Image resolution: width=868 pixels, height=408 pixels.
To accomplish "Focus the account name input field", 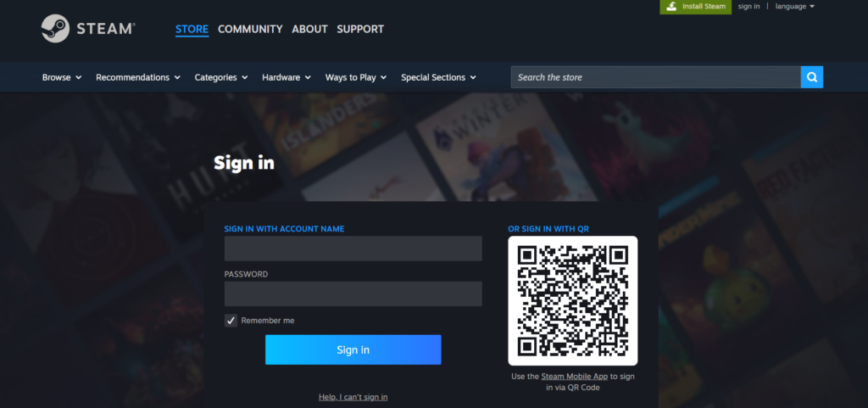I will point(353,249).
